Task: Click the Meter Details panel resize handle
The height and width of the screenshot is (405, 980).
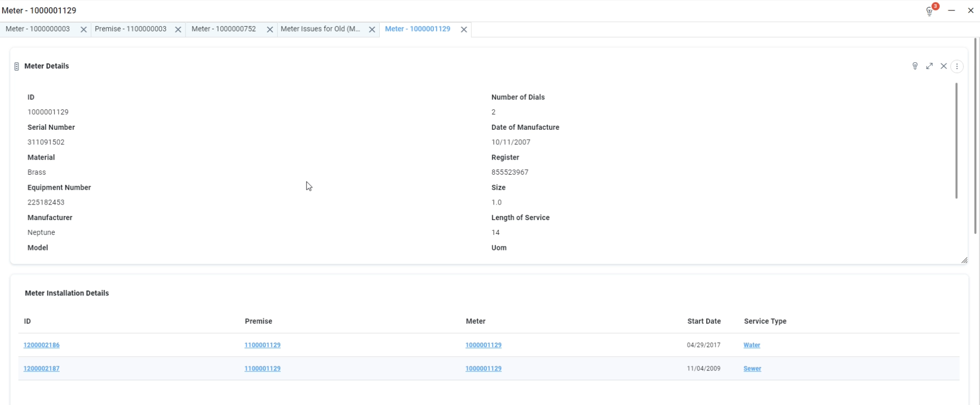Action: pos(964,260)
